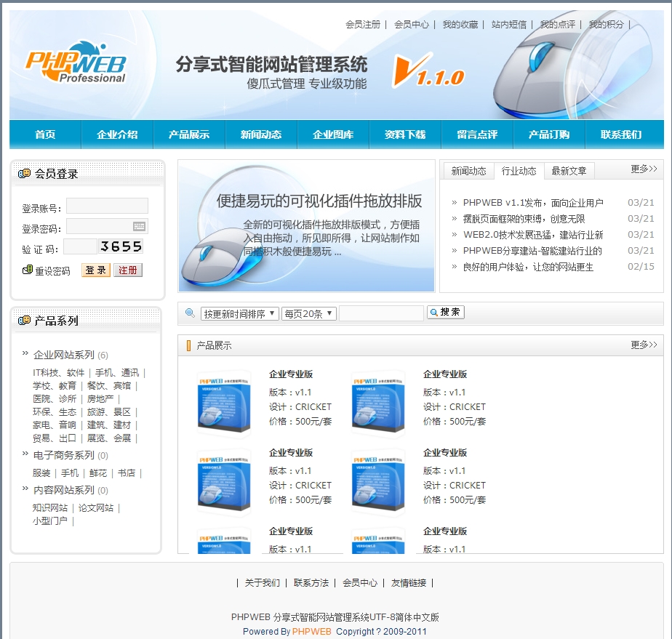This screenshot has height=639, width=672.
Task: Click the 搜索 search button
Action: pyautogui.click(x=445, y=312)
